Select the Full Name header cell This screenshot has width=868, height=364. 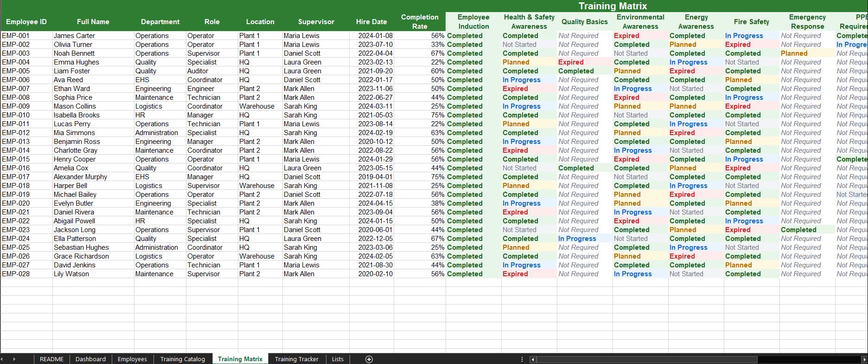point(93,22)
